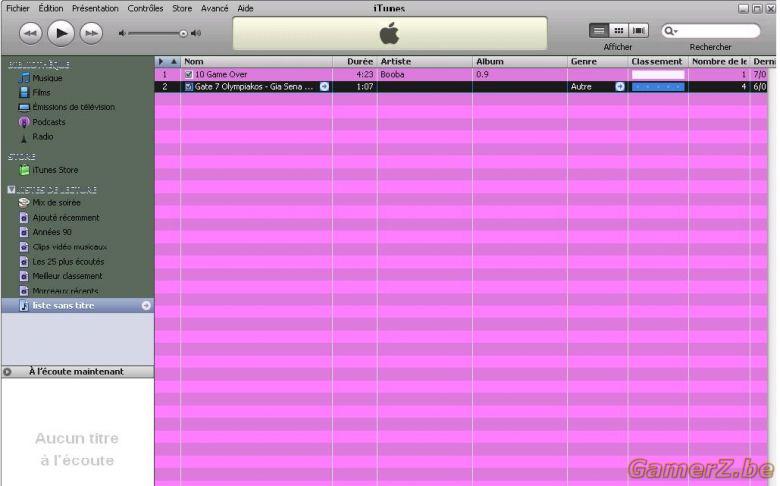Open the Fichier menu
The image size is (780, 486).
click(17, 8)
